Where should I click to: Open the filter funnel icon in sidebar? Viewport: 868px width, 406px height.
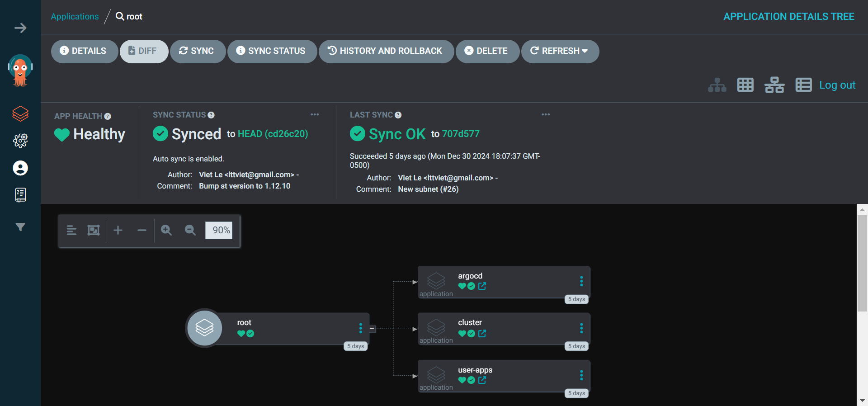[20, 227]
